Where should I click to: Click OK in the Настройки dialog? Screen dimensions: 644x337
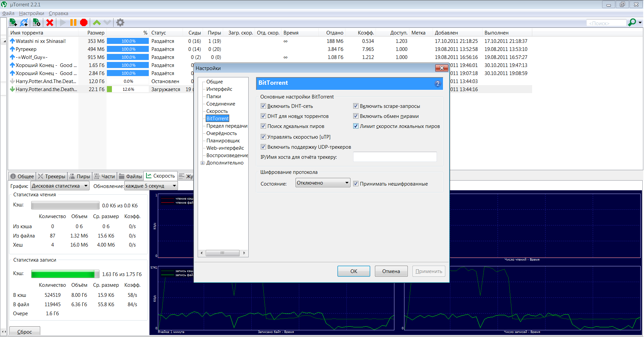coord(353,271)
